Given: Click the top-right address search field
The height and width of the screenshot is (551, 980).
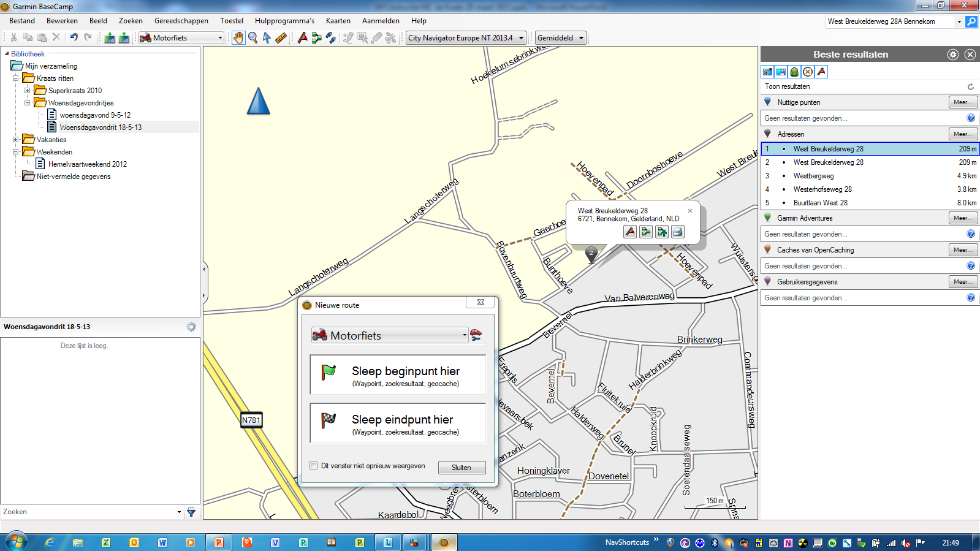Looking at the screenshot, I should [x=890, y=21].
